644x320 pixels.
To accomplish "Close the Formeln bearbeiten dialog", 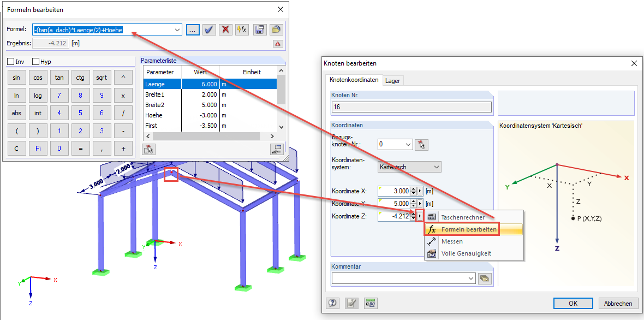I will point(280,9).
